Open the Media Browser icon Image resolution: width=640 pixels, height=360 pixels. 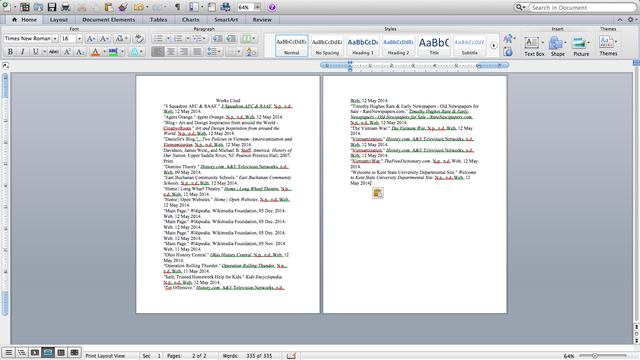(225, 7)
